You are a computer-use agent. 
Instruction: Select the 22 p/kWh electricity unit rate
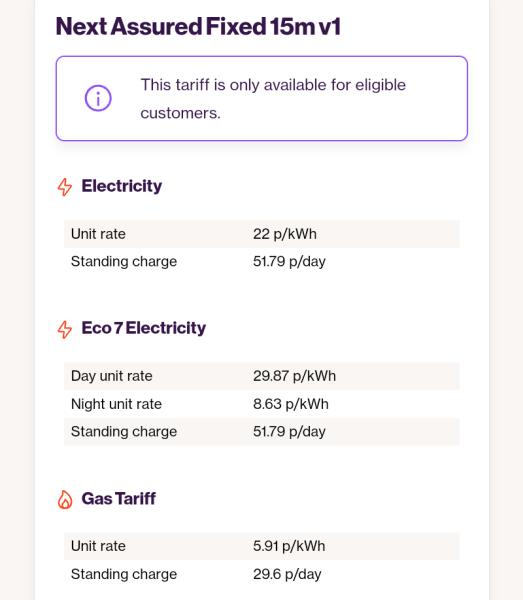point(285,234)
